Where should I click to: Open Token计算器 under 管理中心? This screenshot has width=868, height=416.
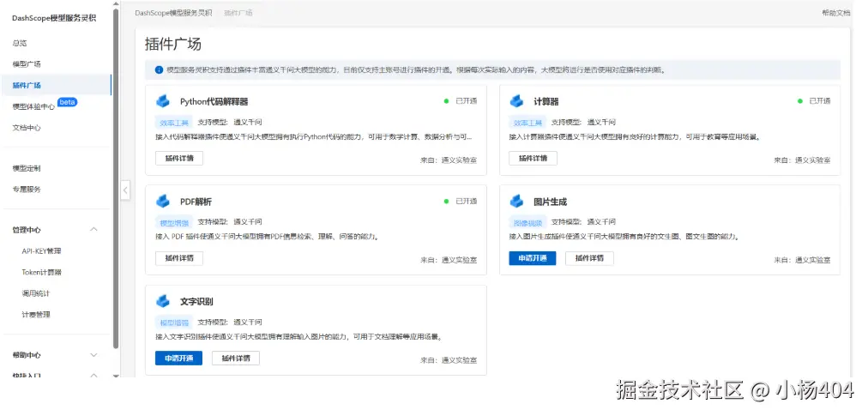[x=41, y=272]
